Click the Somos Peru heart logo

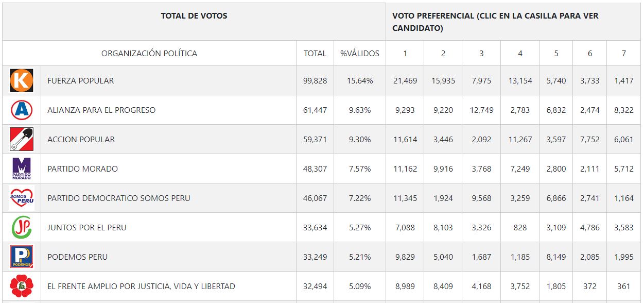point(22,198)
